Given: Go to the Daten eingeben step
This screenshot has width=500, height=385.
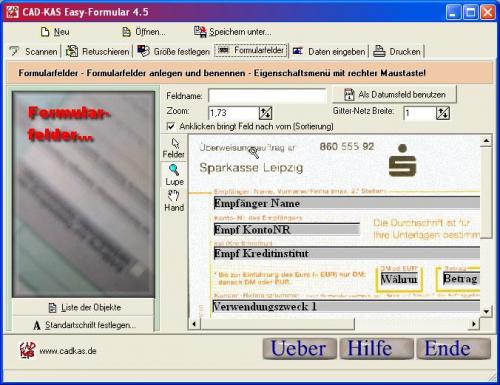Looking at the screenshot, I should point(329,52).
